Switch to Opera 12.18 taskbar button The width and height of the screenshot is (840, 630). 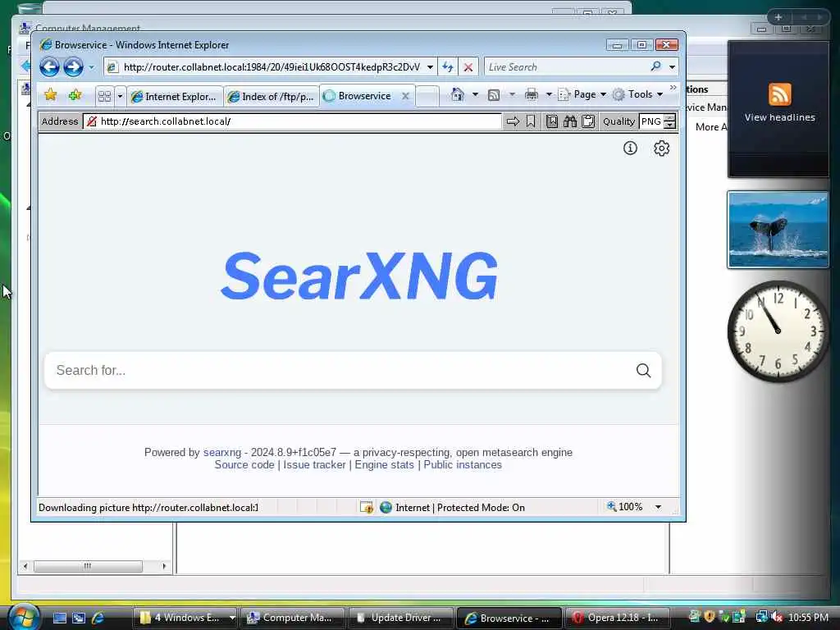click(x=616, y=618)
